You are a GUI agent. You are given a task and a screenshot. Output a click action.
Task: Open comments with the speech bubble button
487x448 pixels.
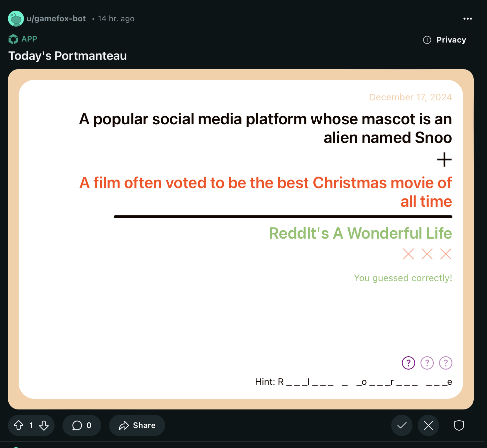[x=82, y=425]
